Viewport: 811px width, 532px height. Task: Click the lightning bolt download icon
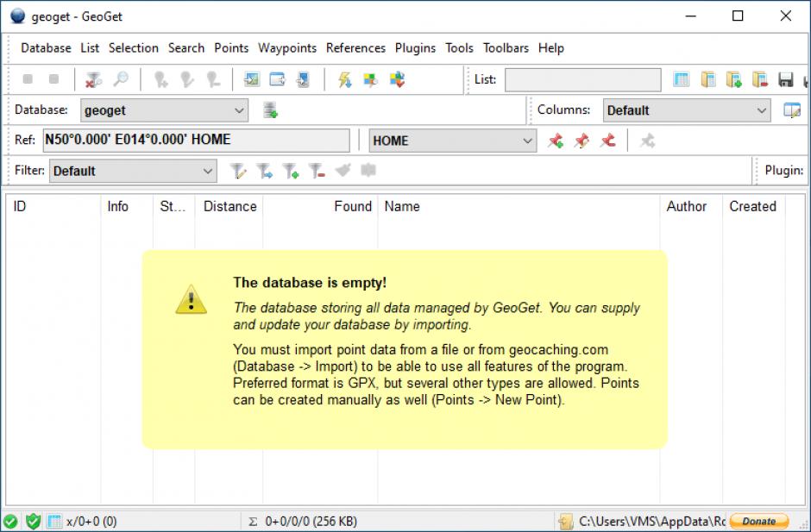point(345,79)
